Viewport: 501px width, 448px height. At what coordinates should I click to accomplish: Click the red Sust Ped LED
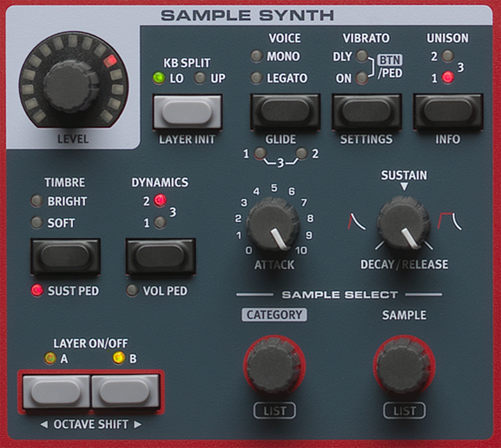pyautogui.click(x=37, y=290)
